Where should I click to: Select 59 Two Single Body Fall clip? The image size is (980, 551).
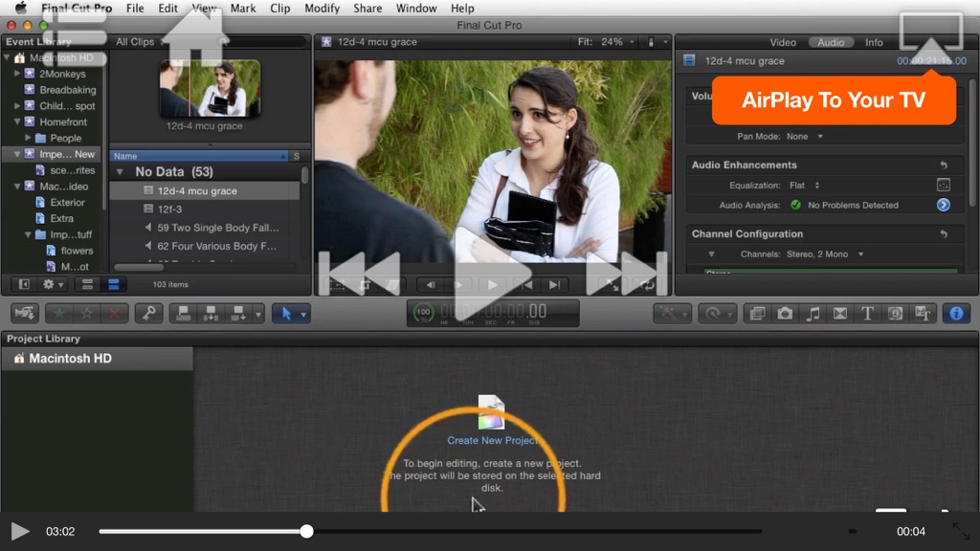pyautogui.click(x=204, y=228)
